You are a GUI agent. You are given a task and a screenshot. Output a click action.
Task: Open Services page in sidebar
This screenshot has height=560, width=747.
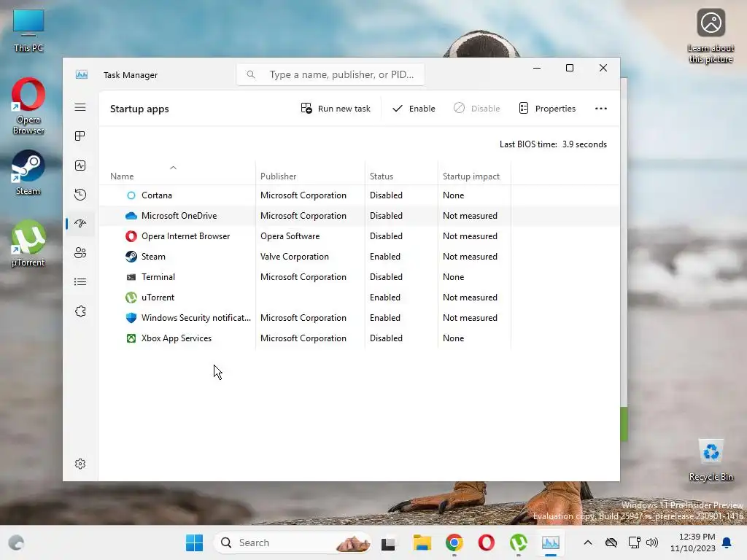coord(80,311)
